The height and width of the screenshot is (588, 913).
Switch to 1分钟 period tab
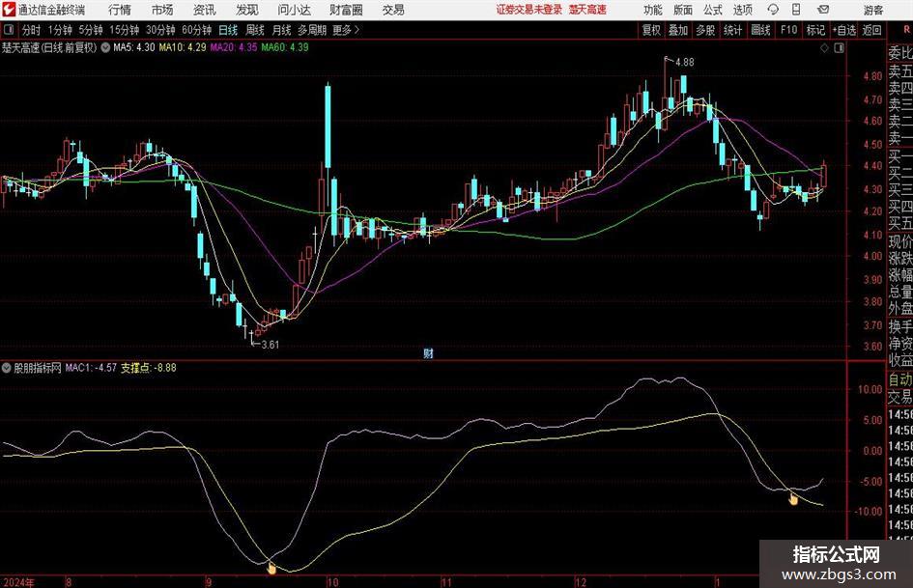coord(59,30)
